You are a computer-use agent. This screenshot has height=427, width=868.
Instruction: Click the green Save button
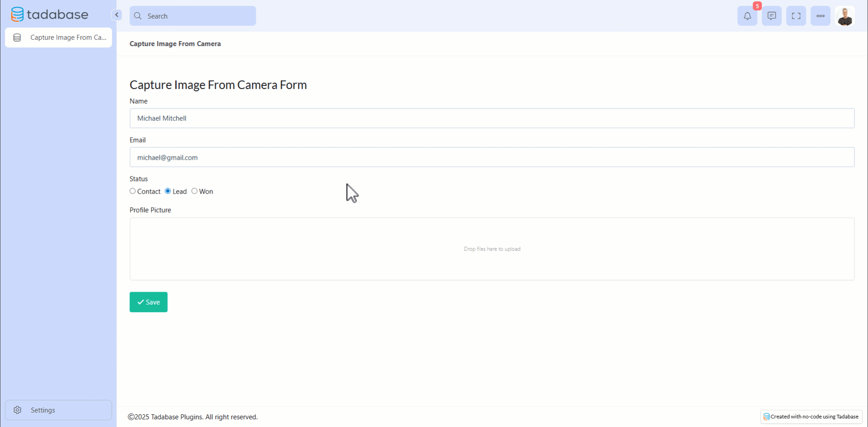(148, 302)
